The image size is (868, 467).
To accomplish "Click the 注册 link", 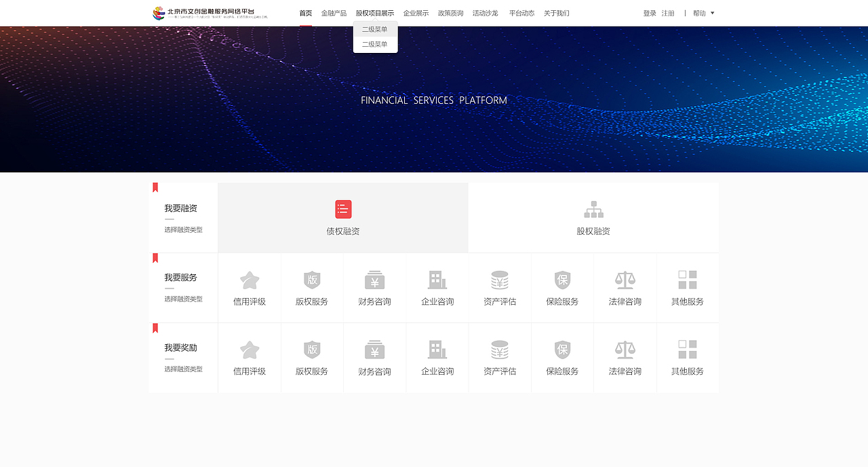I will [x=668, y=12].
